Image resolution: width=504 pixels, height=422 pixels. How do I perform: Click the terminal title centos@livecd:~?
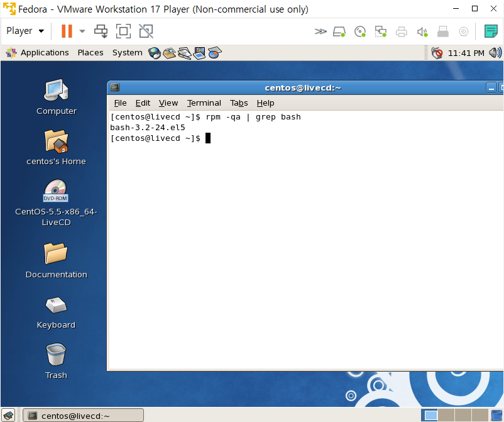[x=303, y=88]
